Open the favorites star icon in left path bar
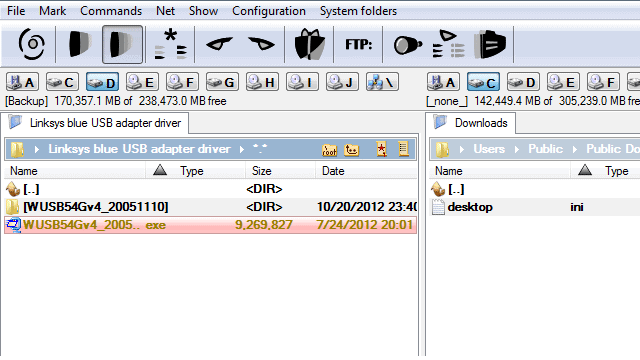The height and width of the screenshot is (360, 640). 382,149
